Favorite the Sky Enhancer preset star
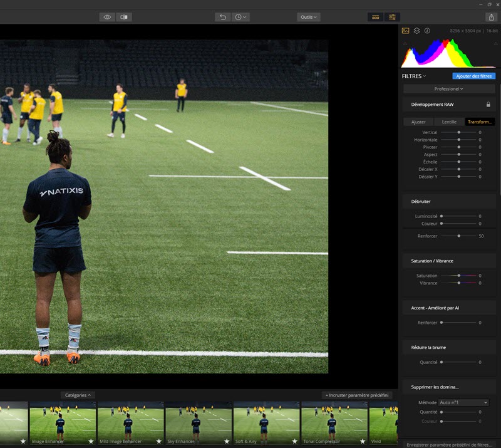Screen dimensions: 501x448 coord(227,441)
